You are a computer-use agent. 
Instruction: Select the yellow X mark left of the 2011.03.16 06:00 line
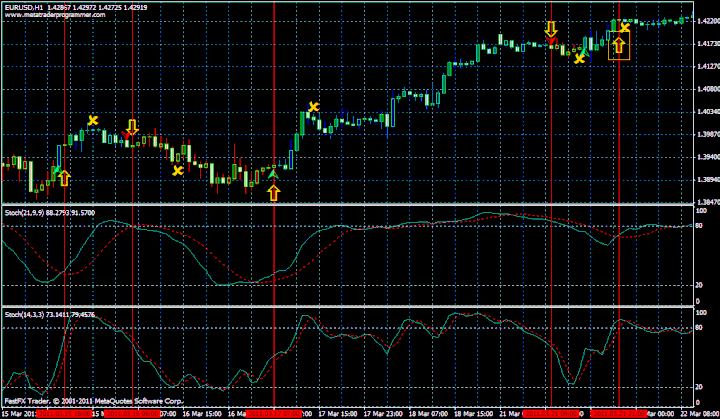tap(93, 120)
